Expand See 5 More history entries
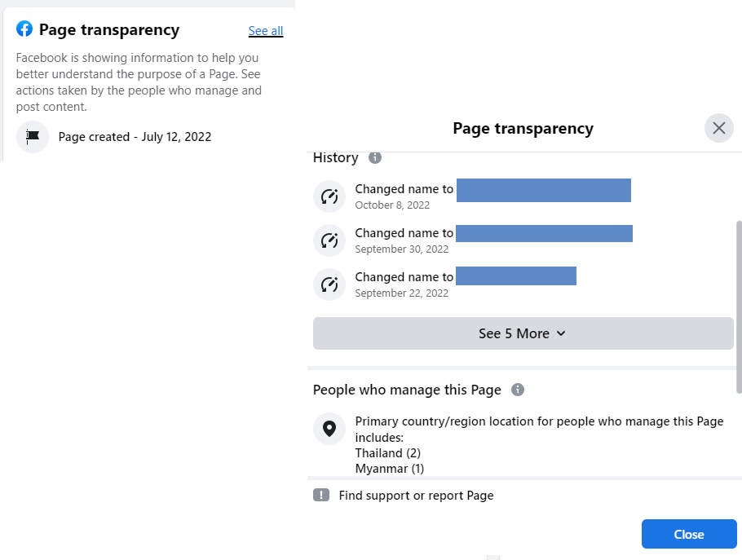The height and width of the screenshot is (560, 742). (x=523, y=333)
